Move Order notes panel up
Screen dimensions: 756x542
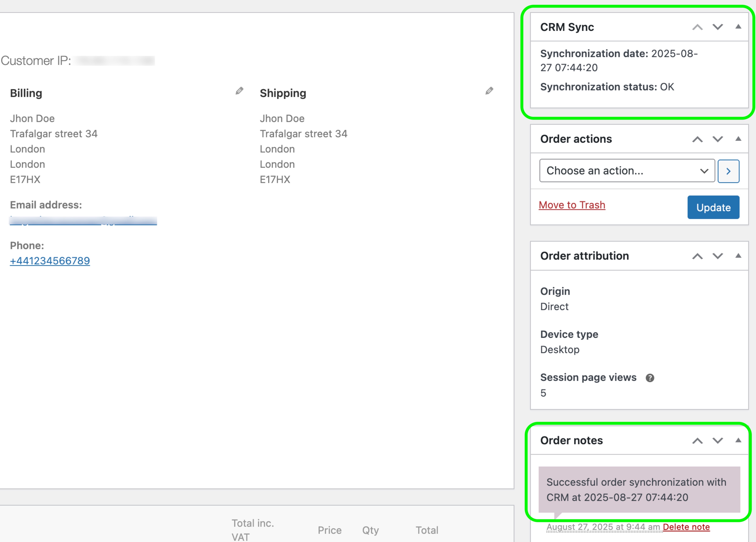pyautogui.click(x=697, y=441)
